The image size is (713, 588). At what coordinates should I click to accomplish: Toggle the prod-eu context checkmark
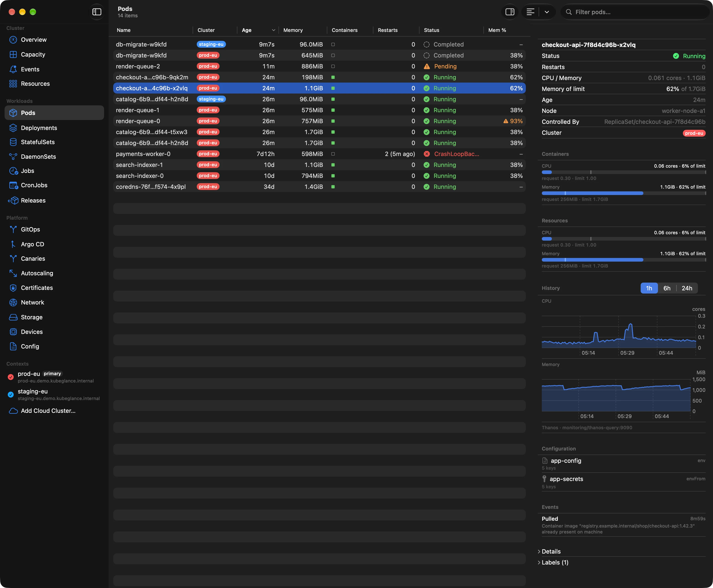pos(10,377)
